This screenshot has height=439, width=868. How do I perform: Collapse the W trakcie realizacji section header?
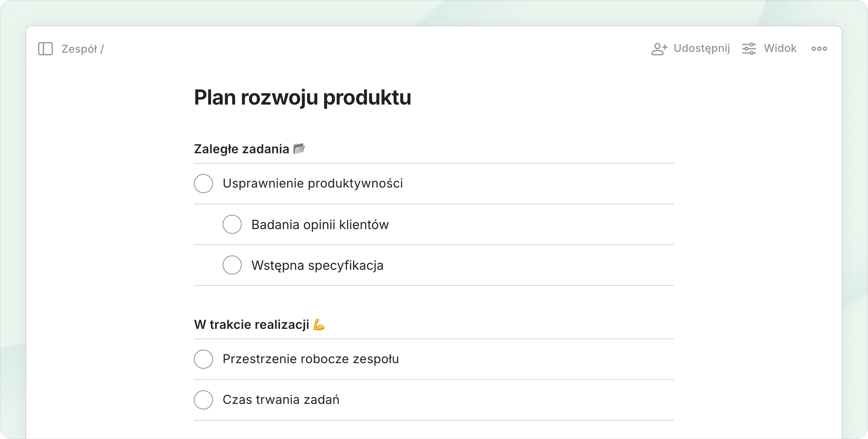click(x=251, y=324)
